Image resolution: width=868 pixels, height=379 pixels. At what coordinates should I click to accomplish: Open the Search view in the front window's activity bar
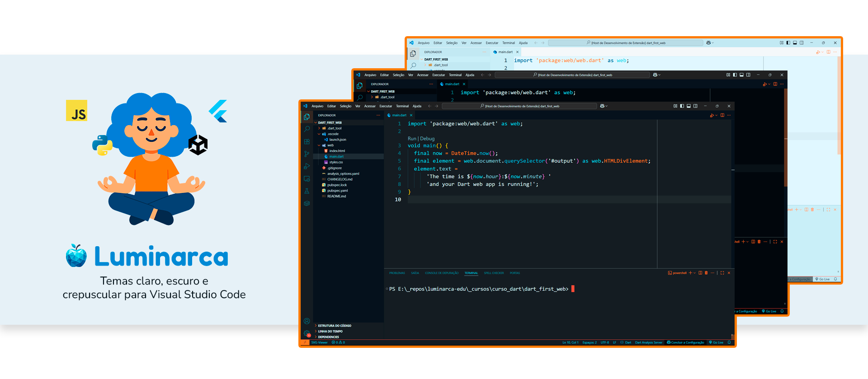click(307, 129)
